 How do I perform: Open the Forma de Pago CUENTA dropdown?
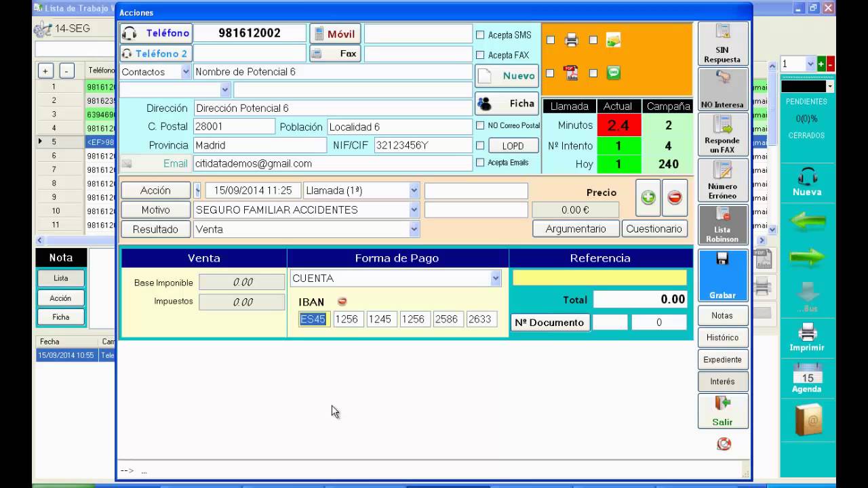pyautogui.click(x=496, y=279)
